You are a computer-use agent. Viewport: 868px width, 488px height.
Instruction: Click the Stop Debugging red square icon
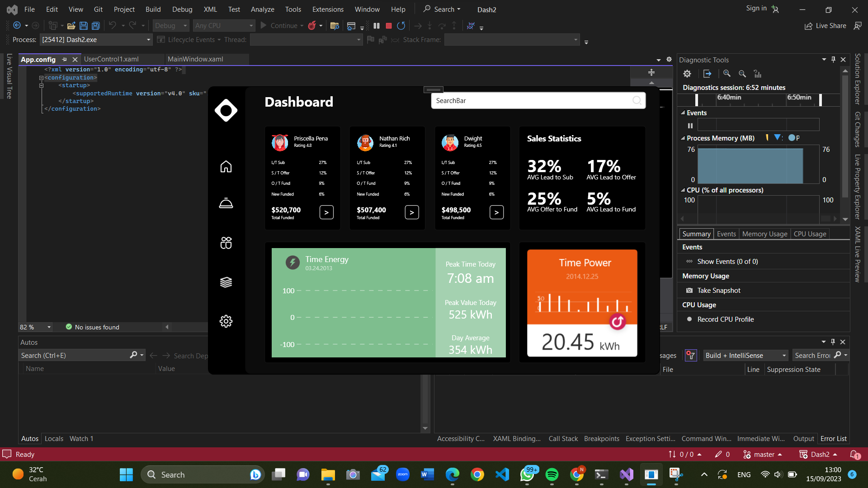click(x=388, y=26)
